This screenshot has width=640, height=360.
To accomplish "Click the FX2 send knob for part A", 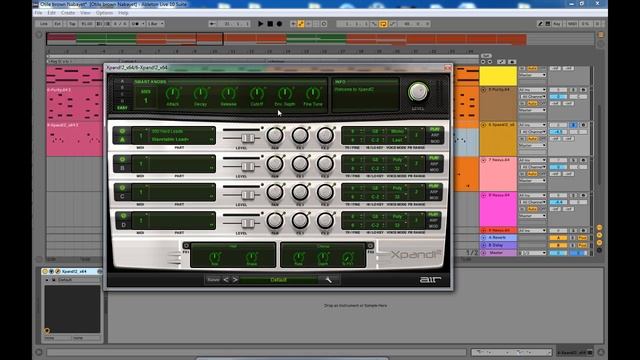I will tap(325, 135).
